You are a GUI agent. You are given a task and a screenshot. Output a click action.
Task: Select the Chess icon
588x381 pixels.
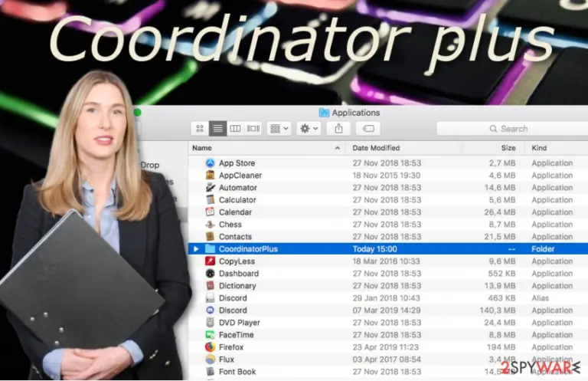pos(210,225)
